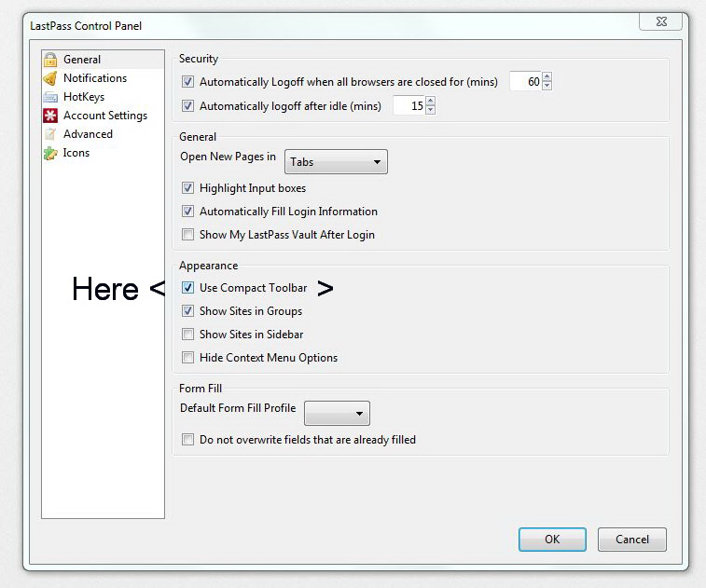The width and height of the screenshot is (706, 588).
Task: Increase the idle logoff minutes
Action: click(x=431, y=101)
